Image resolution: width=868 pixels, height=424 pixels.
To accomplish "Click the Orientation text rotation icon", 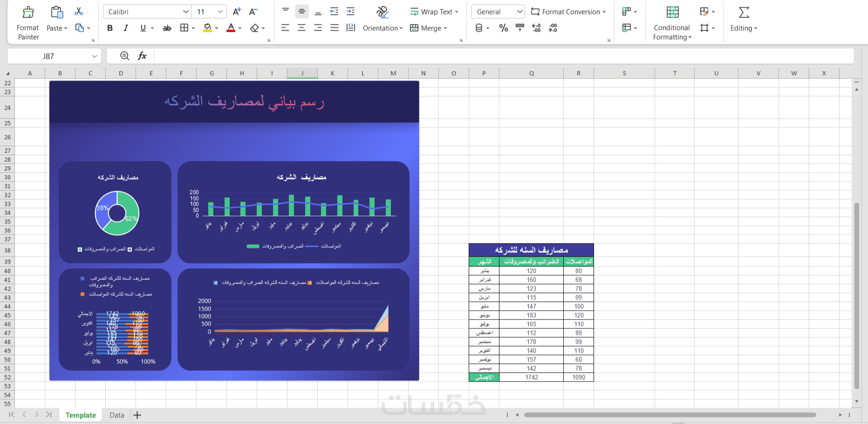I will click(383, 12).
